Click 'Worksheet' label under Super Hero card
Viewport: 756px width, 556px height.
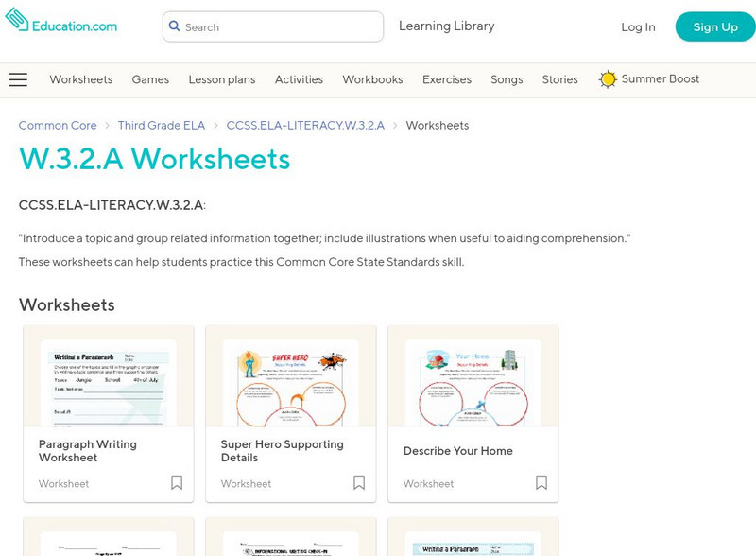point(246,483)
